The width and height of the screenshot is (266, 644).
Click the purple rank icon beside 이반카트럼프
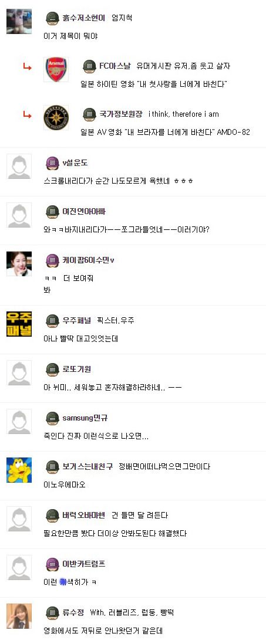pos(52,564)
